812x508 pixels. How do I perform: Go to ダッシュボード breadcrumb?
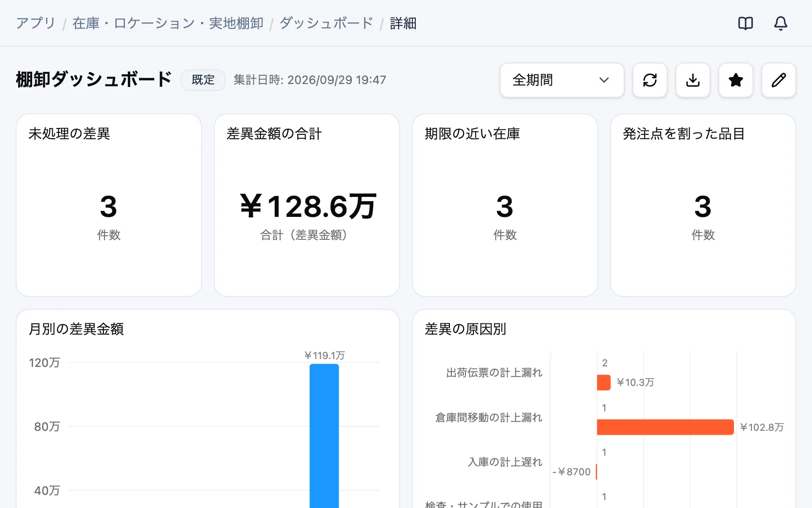(x=326, y=23)
